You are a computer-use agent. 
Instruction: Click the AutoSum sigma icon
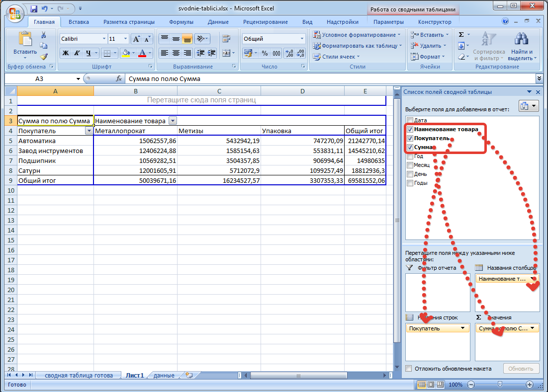pos(461,35)
